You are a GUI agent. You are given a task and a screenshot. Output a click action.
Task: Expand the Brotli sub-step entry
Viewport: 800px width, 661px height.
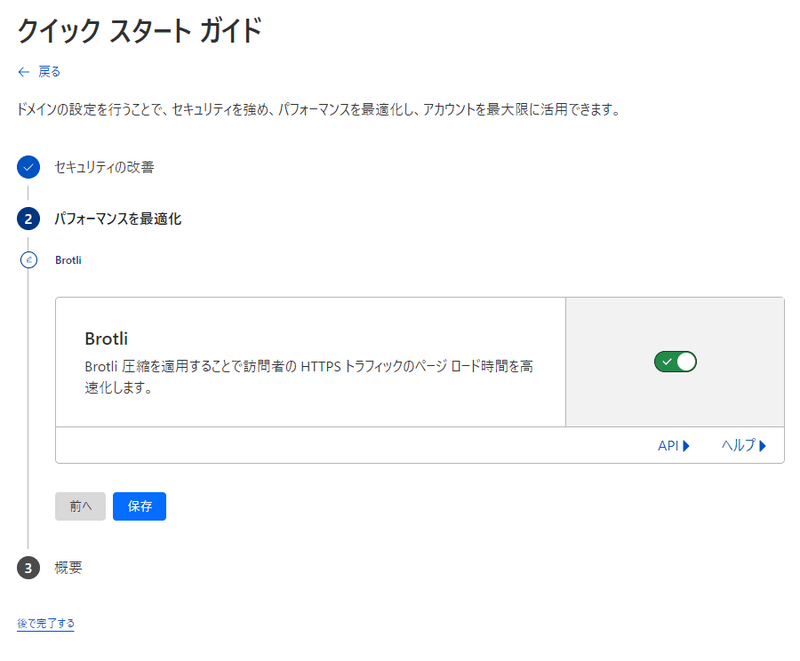click(66, 260)
